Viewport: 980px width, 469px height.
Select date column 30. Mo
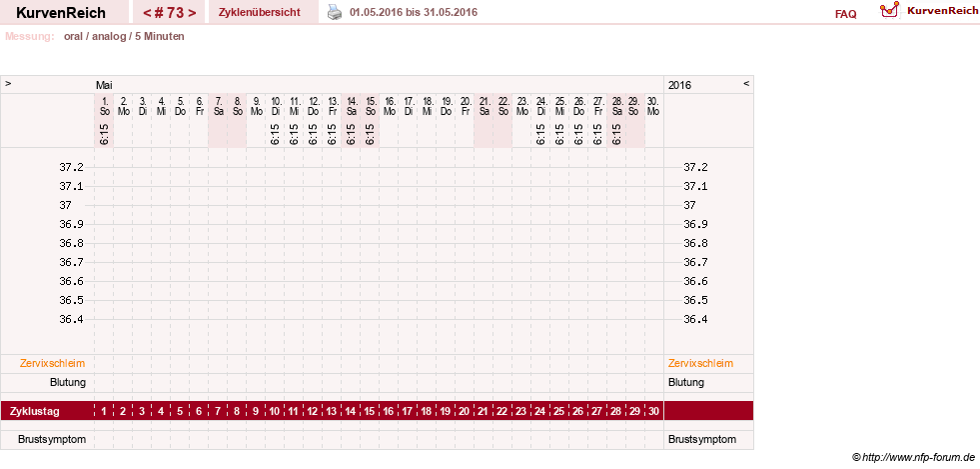coord(653,106)
